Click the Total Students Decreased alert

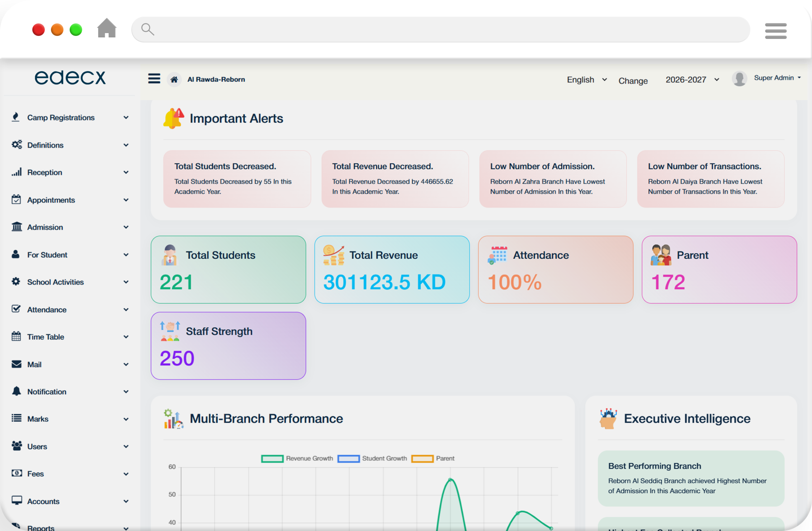[237, 179]
